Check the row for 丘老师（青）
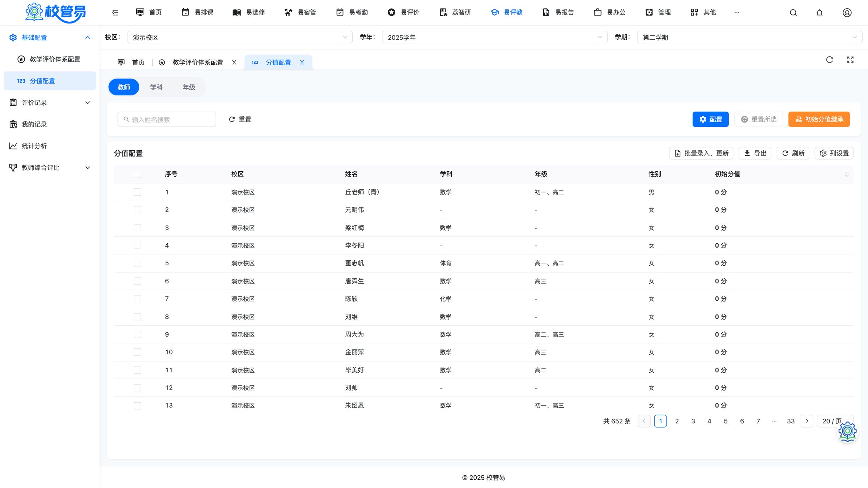868x488 pixels. 137,192
